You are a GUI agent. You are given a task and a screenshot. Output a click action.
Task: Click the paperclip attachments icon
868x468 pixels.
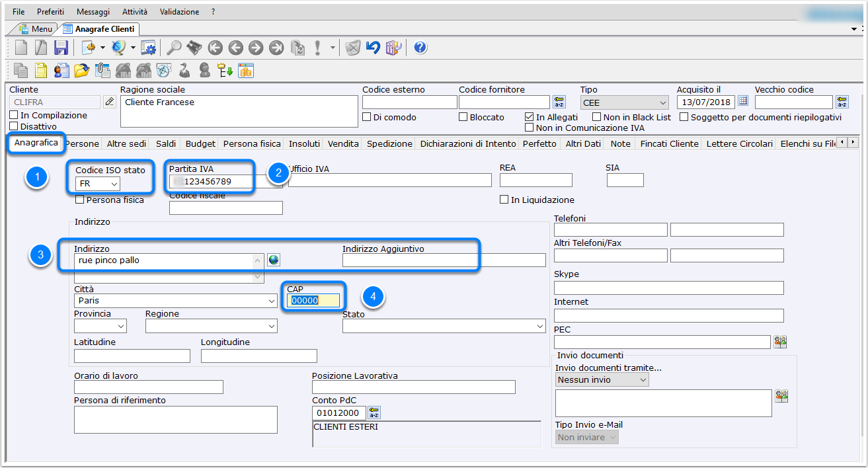102,69
